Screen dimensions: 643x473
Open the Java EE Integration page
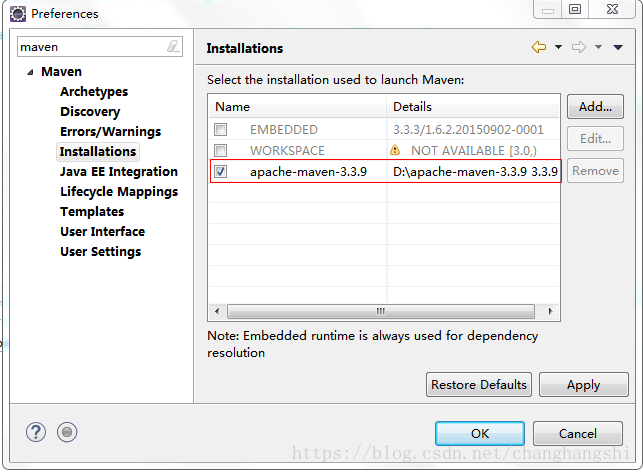click(119, 171)
